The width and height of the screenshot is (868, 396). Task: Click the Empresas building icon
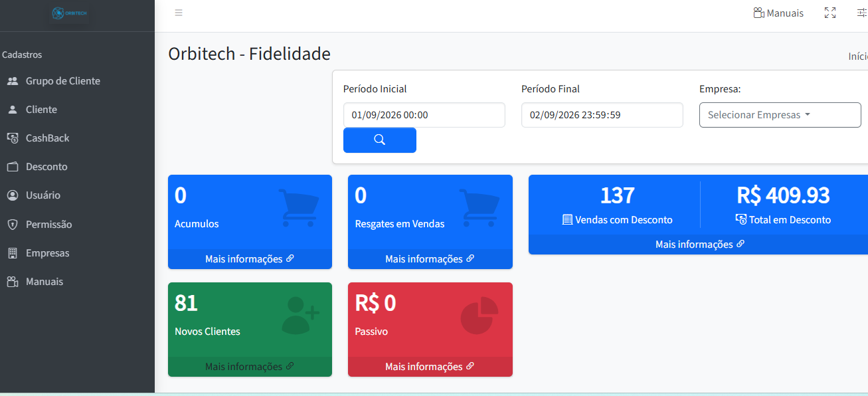[12, 253]
